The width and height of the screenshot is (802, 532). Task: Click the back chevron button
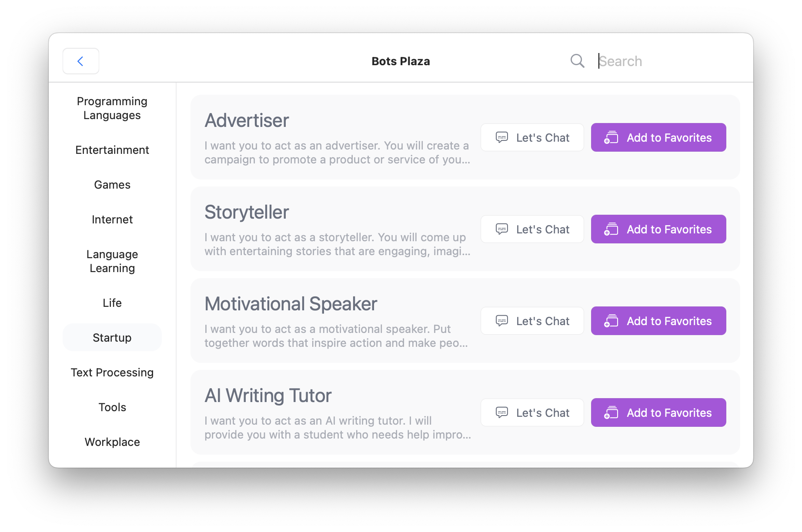81,61
